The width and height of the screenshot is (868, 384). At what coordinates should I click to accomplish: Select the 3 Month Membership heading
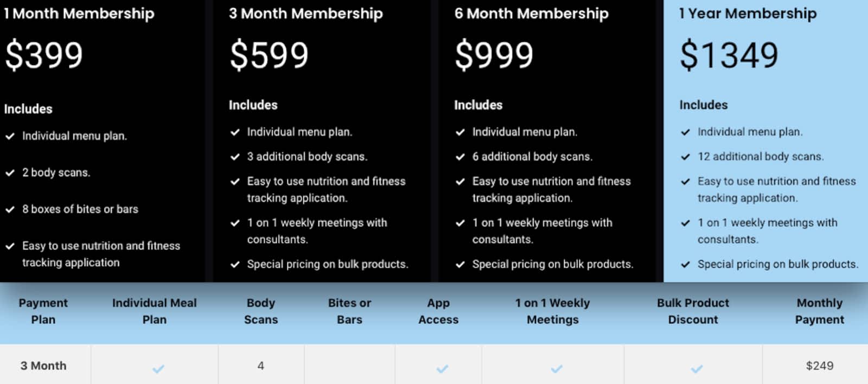coord(306,14)
